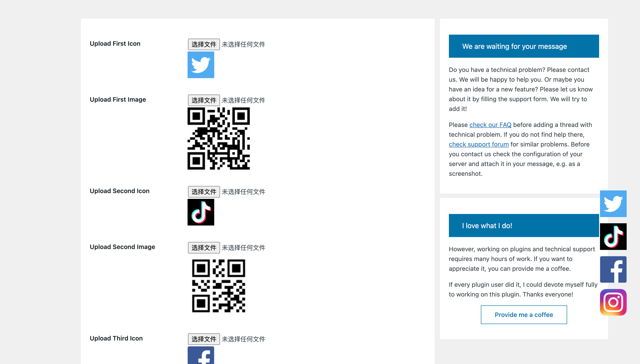640x364 pixels.
Task: Choose file for Upload Second Image
Action: pos(204,248)
